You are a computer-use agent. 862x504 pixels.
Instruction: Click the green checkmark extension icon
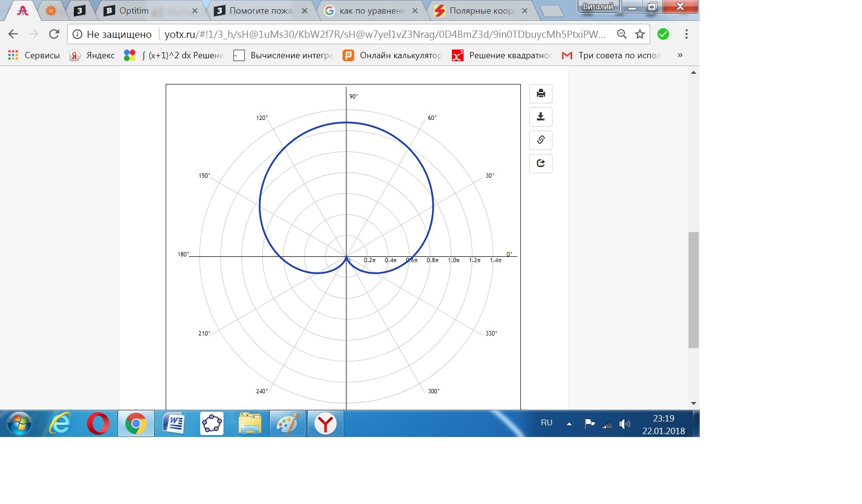[663, 34]
